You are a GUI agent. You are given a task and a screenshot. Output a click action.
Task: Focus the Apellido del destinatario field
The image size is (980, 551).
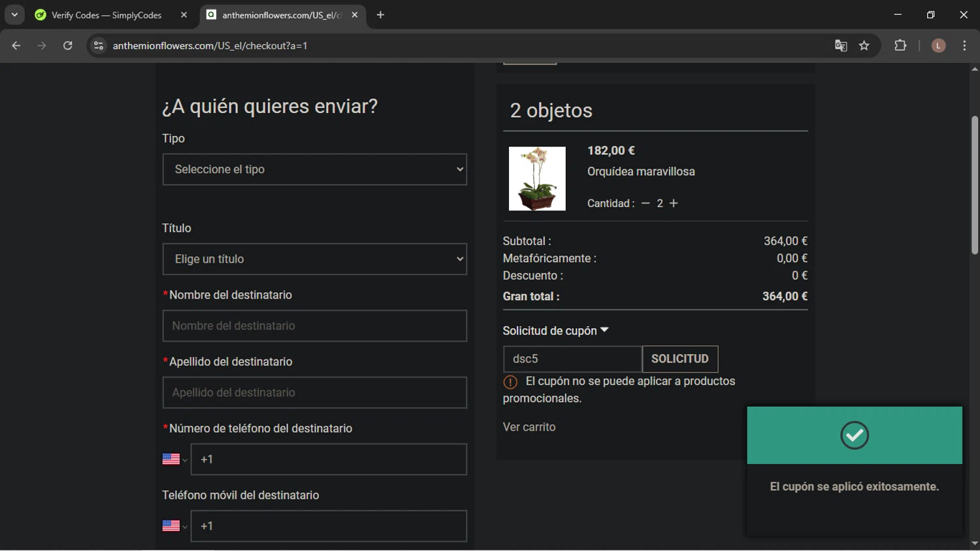pos(315,393)
